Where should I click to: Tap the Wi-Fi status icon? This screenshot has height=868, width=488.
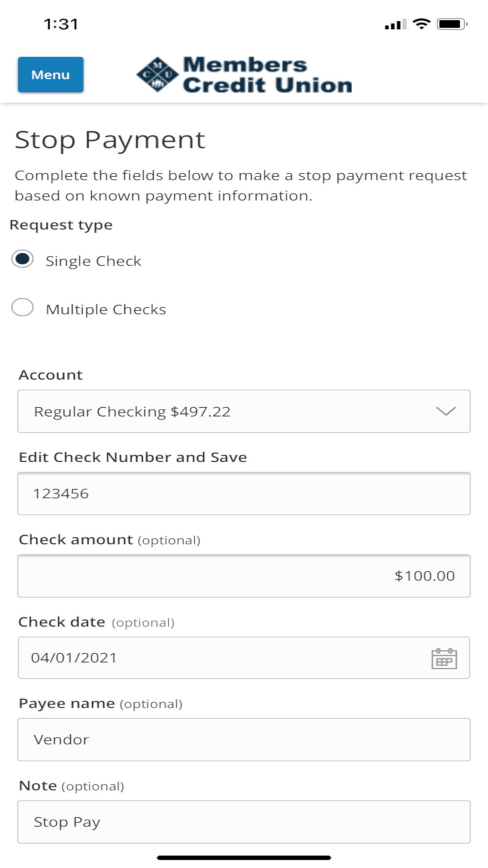tap(421, 23)
